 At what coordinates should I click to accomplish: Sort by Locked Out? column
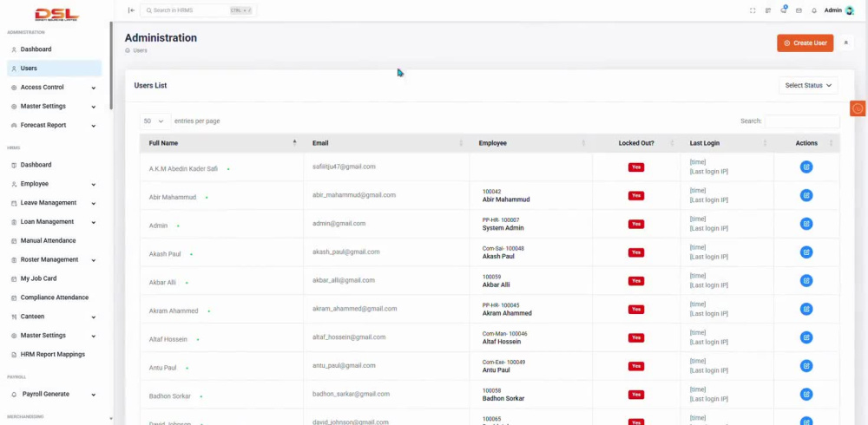point(636,143)
